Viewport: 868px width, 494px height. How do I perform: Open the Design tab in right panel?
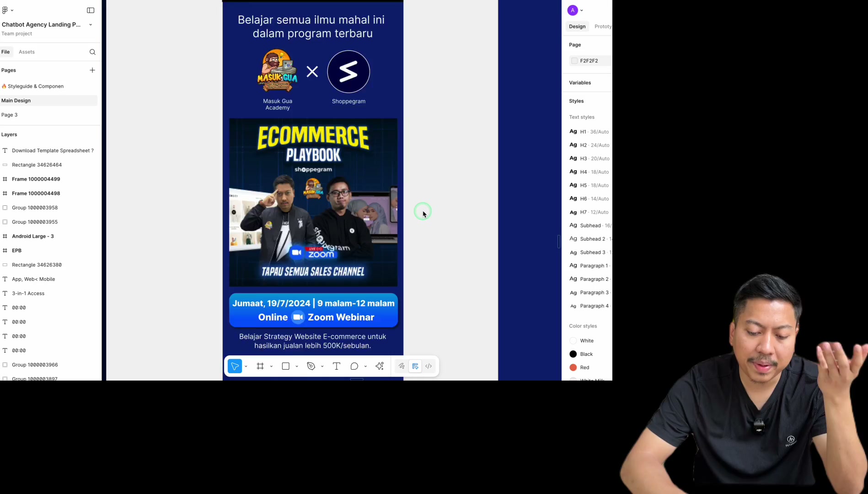pos(577,27)
